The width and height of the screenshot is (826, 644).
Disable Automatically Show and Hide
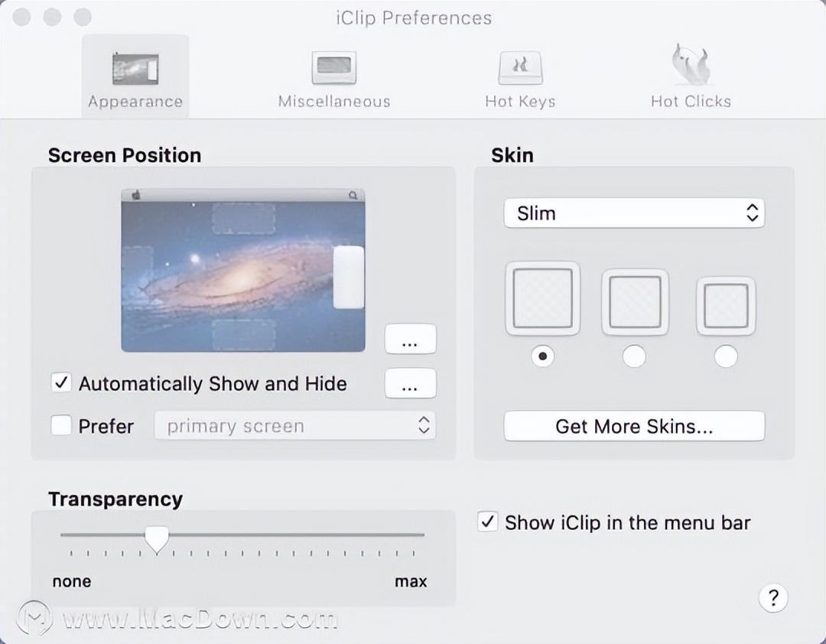coord(61,382)
